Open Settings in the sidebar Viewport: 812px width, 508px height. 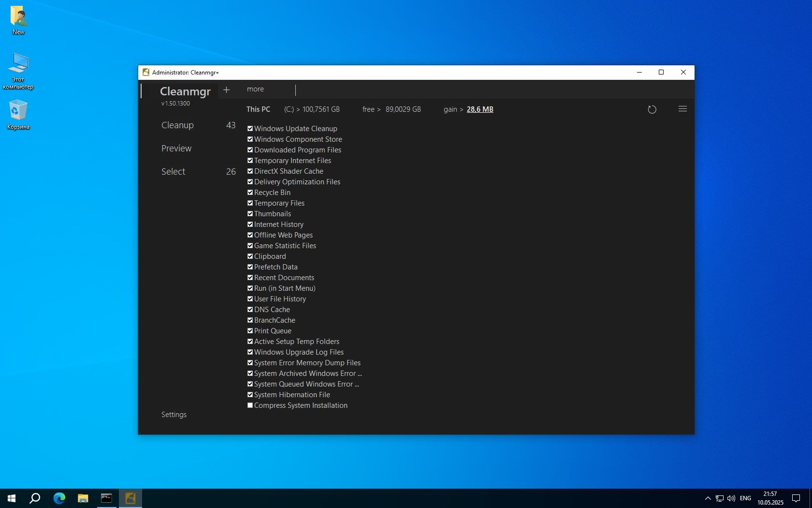[x=174, y=415]
